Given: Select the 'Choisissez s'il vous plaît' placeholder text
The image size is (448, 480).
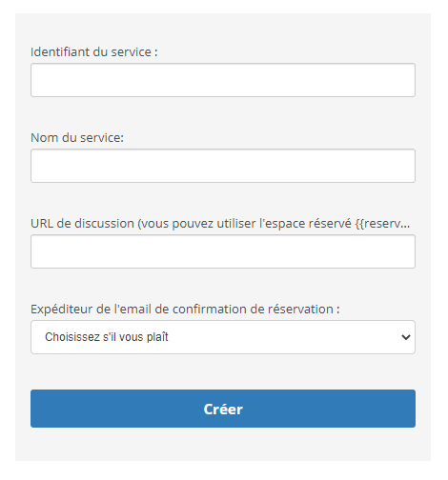Looking at the screenshot, I should (107, 337).
